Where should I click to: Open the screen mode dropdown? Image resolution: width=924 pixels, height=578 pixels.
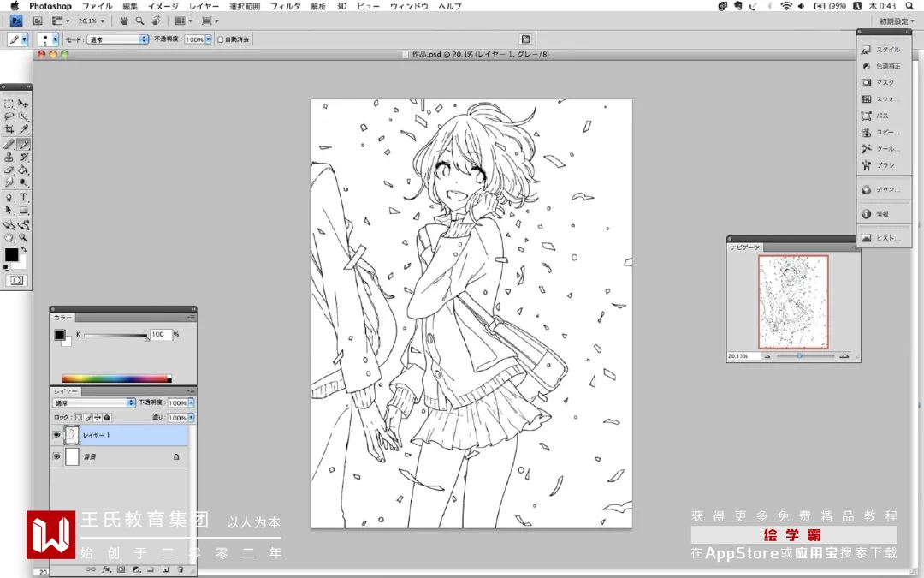tap(210, 21)
